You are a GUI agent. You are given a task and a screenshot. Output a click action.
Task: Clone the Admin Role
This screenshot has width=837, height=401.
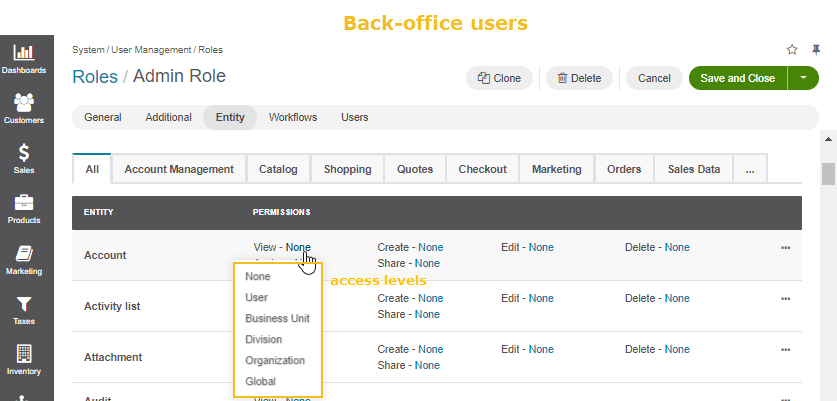click(499, 78)
